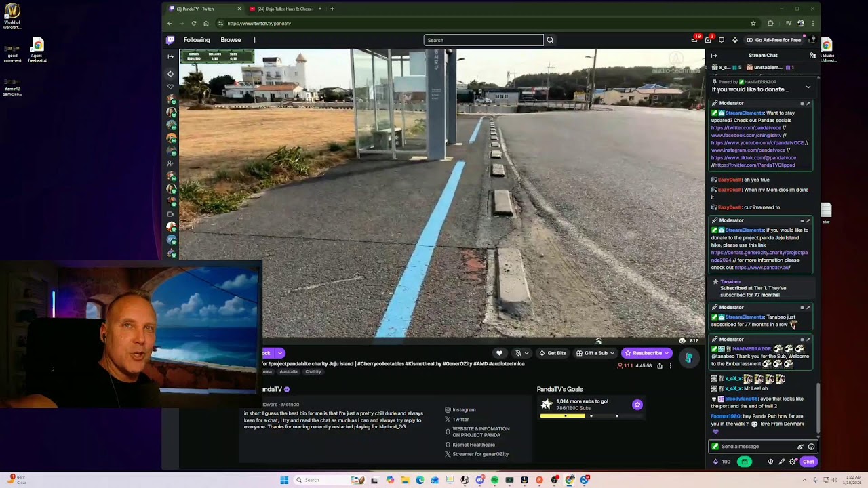Click the teal channel points reward icon
The height and width of the screenshot is (488, 868).
[688, 358]
